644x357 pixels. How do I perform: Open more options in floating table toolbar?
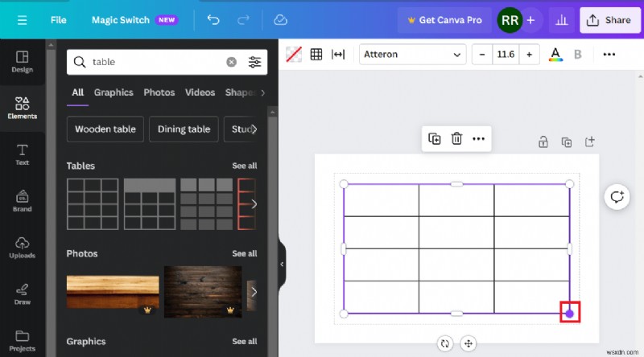[x=478, y=138]
